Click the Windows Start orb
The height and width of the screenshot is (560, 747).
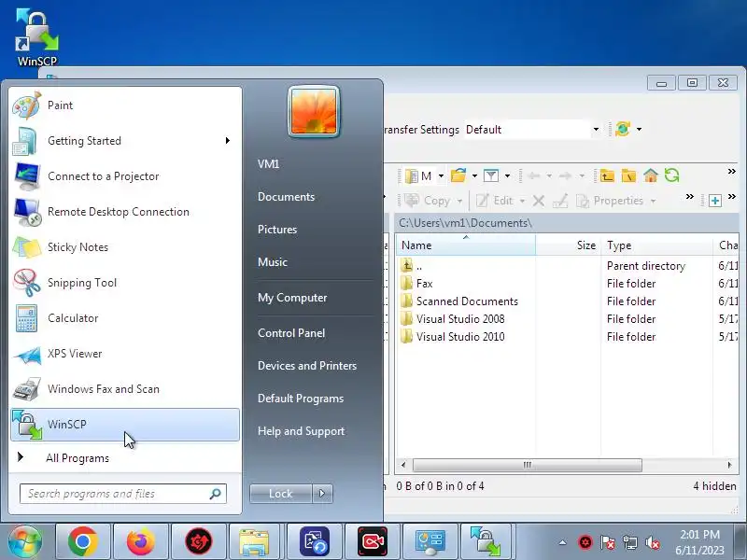click(25, 541)
